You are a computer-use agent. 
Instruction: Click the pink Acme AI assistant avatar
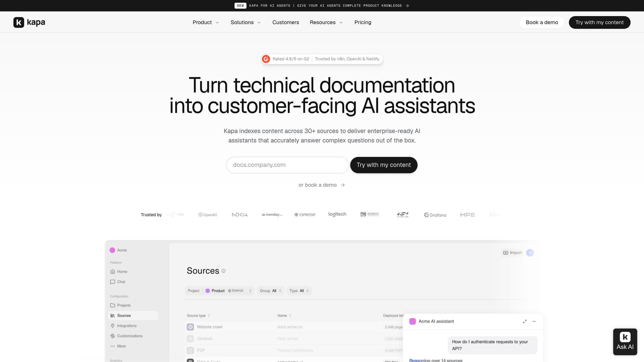coord(413,321)
